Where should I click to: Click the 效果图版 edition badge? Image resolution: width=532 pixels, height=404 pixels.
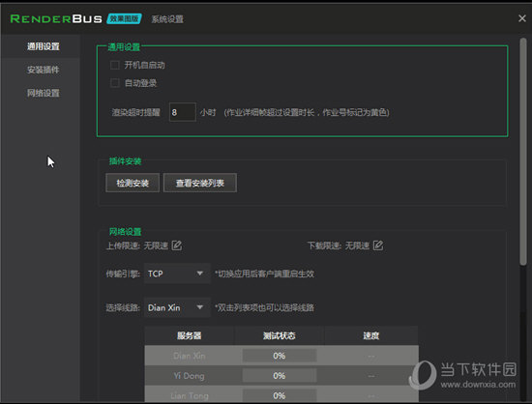coord(124,18)
